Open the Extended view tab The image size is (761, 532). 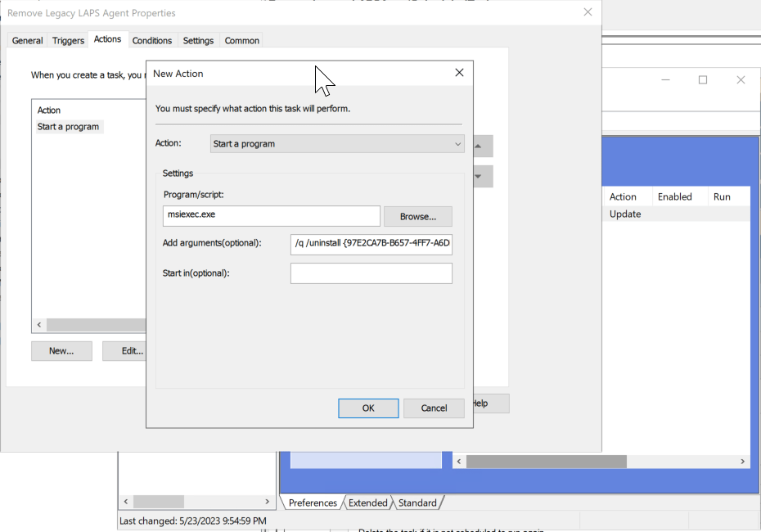point(367,503)
